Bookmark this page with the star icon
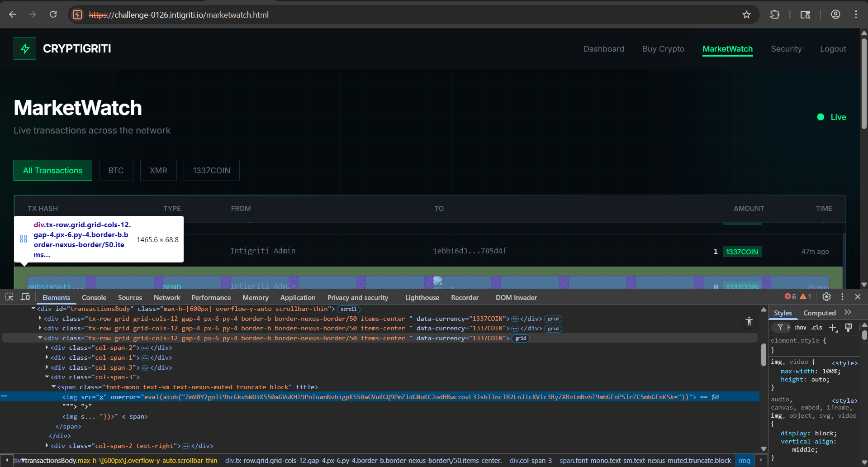Screen dimensions: 868x467 pos(746,15)
